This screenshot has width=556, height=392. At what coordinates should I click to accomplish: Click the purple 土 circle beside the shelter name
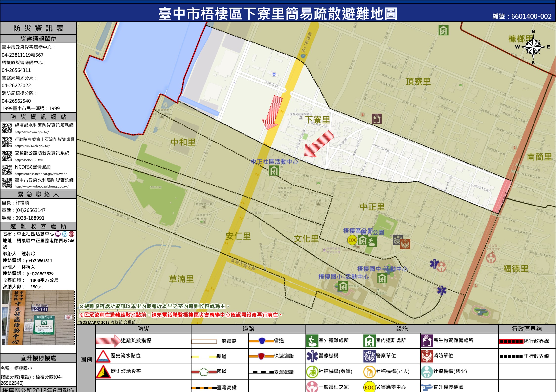tap(58, 234)
